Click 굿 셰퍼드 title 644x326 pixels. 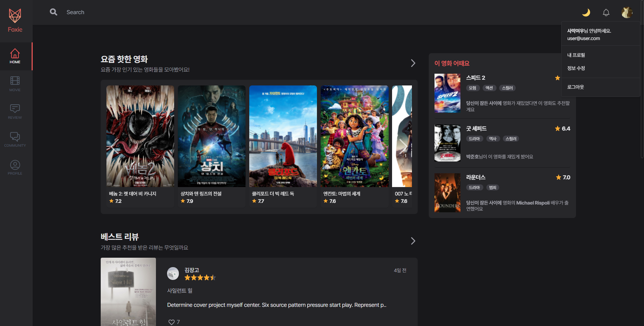click(476, 129)
